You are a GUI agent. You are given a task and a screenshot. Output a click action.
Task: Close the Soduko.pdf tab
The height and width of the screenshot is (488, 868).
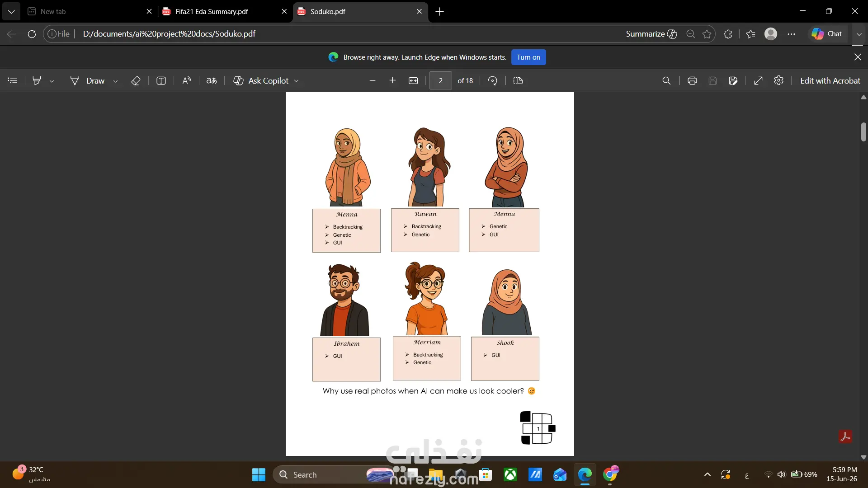pyautogui.click(x=419, y=11)
